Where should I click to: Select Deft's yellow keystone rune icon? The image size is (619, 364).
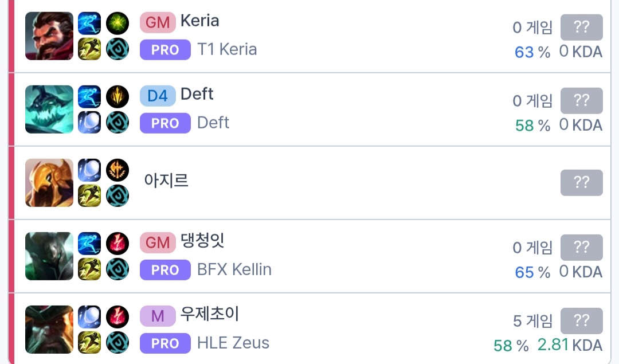coord(117,97)
